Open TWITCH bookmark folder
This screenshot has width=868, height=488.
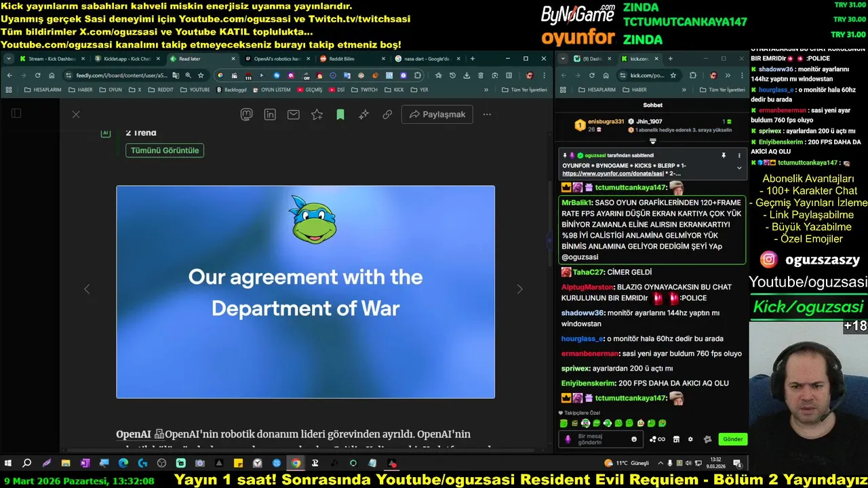(x=364, y=89)
